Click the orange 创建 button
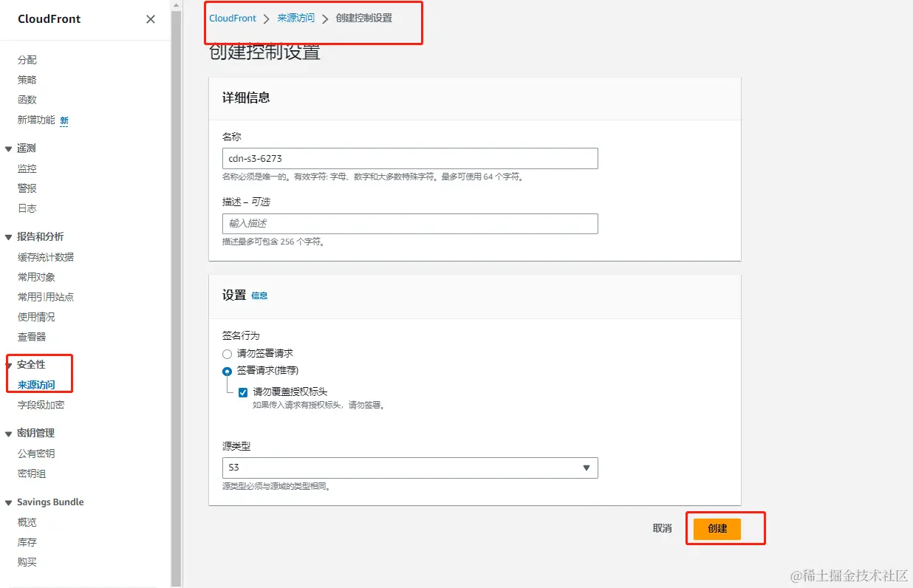 [x=717, y=529]
